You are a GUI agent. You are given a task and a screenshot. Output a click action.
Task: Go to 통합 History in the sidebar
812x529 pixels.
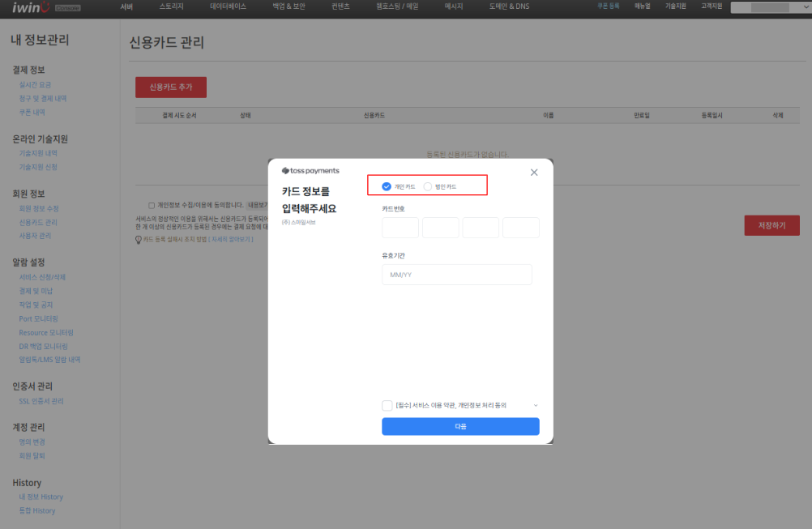click(x=37, y=511)
